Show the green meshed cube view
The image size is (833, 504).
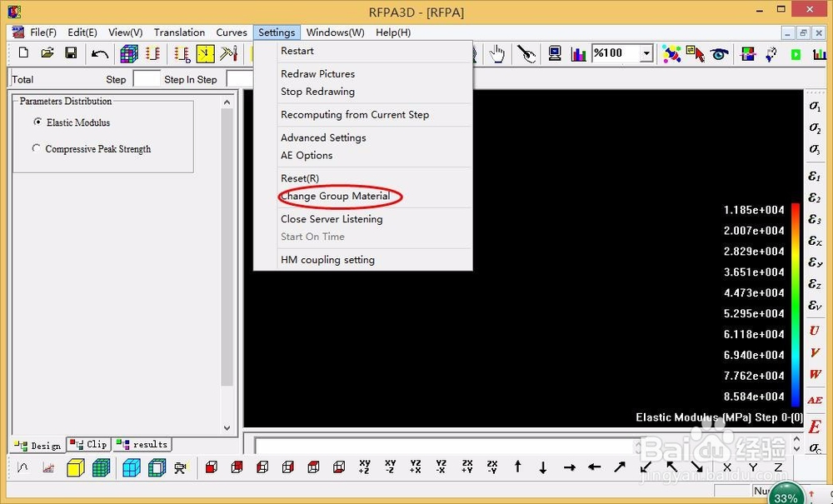(101, 468)
